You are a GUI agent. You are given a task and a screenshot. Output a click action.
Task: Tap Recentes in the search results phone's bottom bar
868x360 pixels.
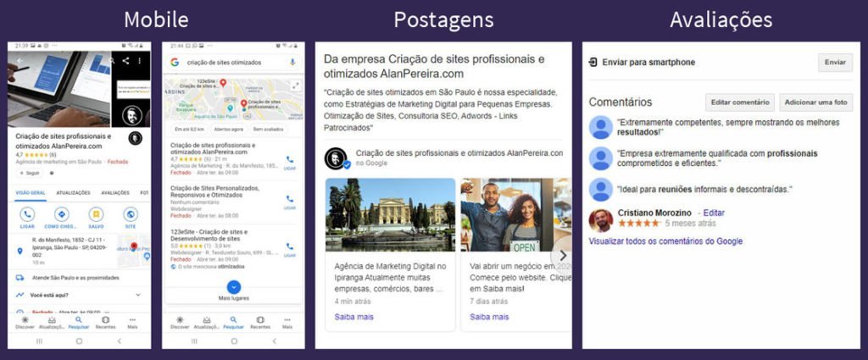260,323
